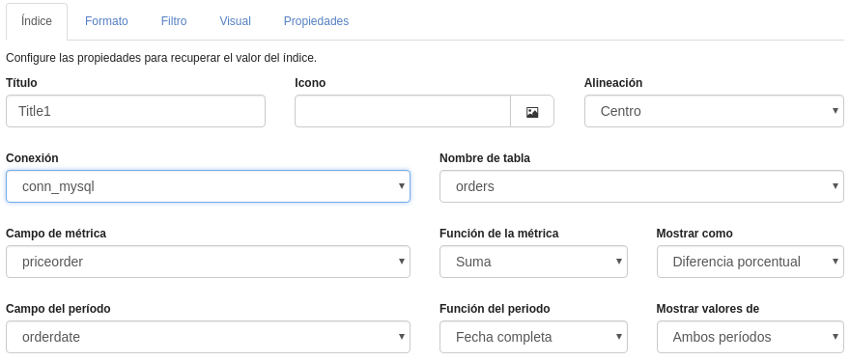Click the 'Configure las propiedades' description text
Viewport: 850px width, 361px height.
[161, 58]
